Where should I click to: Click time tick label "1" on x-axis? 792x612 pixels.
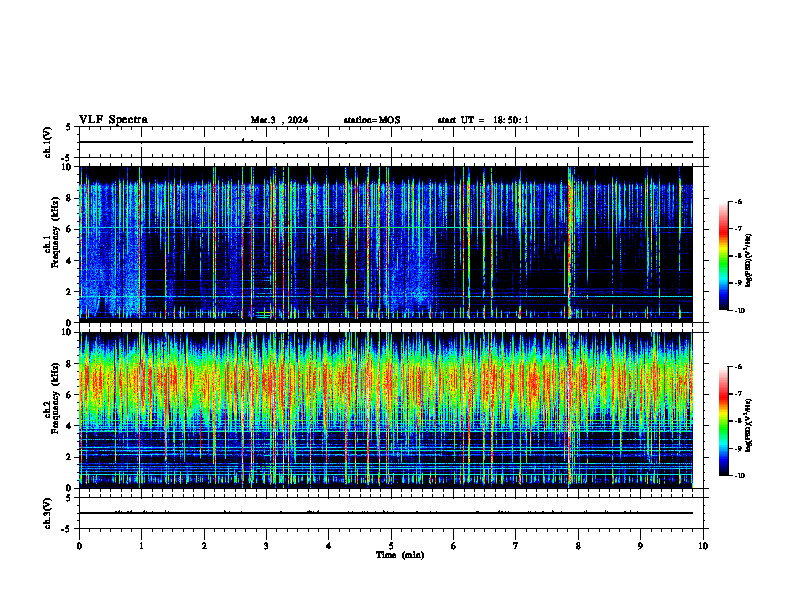[141, 546]
